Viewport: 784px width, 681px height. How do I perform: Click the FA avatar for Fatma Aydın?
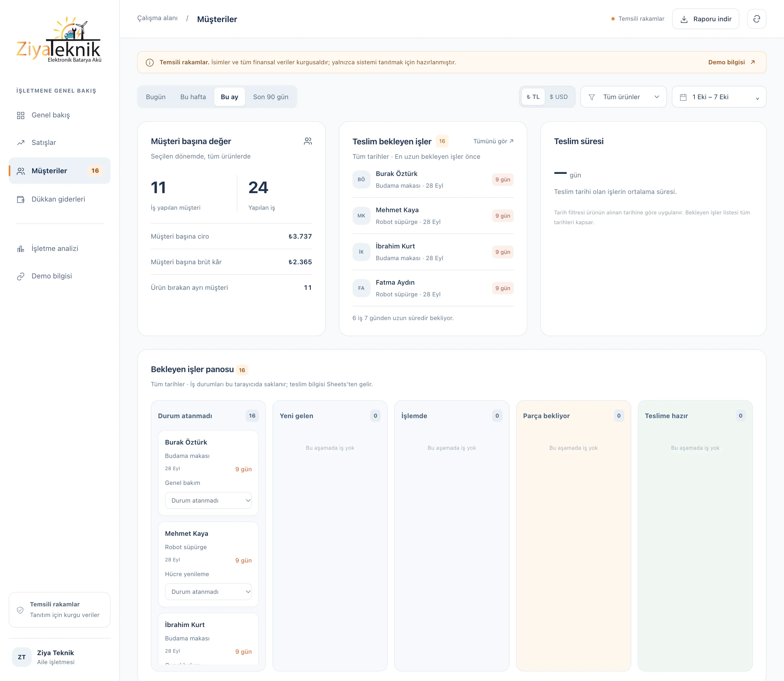point(361,288)
